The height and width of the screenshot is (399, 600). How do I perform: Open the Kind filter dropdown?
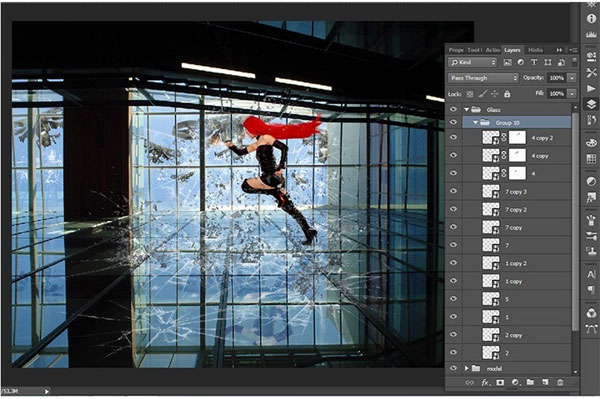pos(473,62)
